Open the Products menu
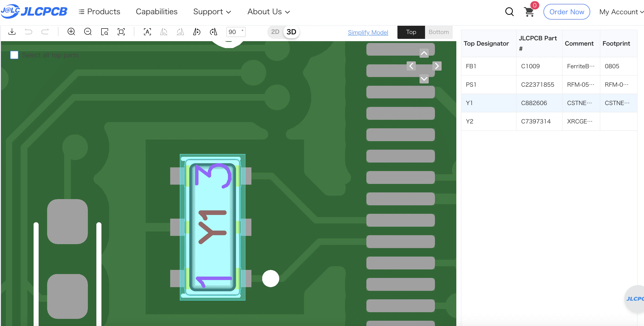This screenshot has height=326, width=644. pos(100,12)
